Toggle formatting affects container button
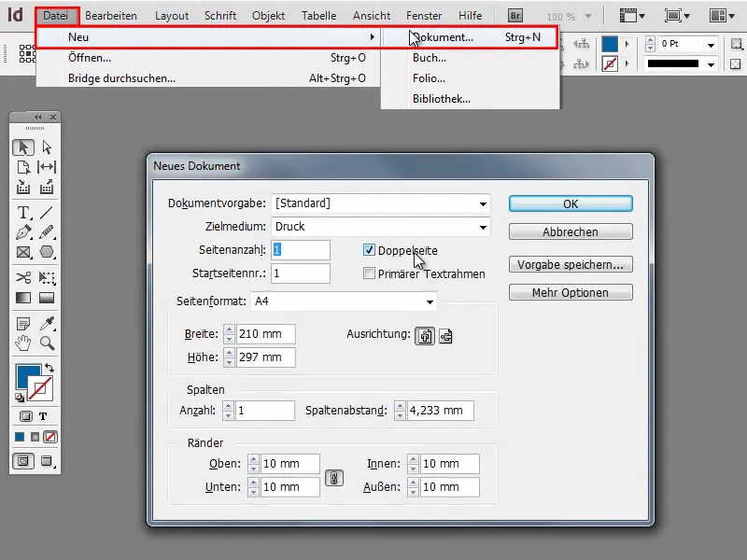 point(26,416)
